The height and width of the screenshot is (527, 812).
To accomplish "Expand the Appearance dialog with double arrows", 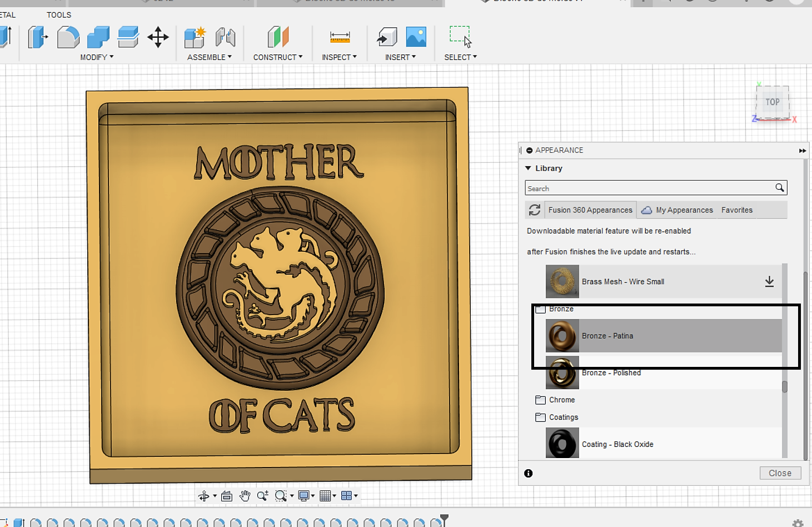I will [803, 151].
